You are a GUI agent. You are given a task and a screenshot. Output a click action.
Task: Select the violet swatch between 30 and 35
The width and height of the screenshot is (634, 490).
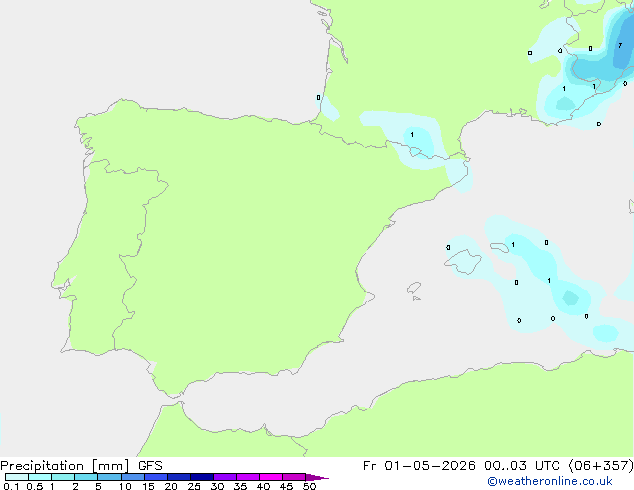pos(225,477)
